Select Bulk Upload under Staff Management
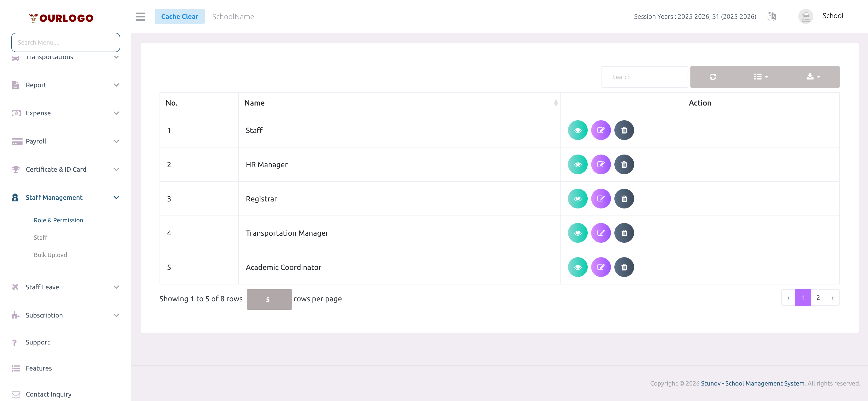The image size is (868, 401). click(x=50, y=255)
